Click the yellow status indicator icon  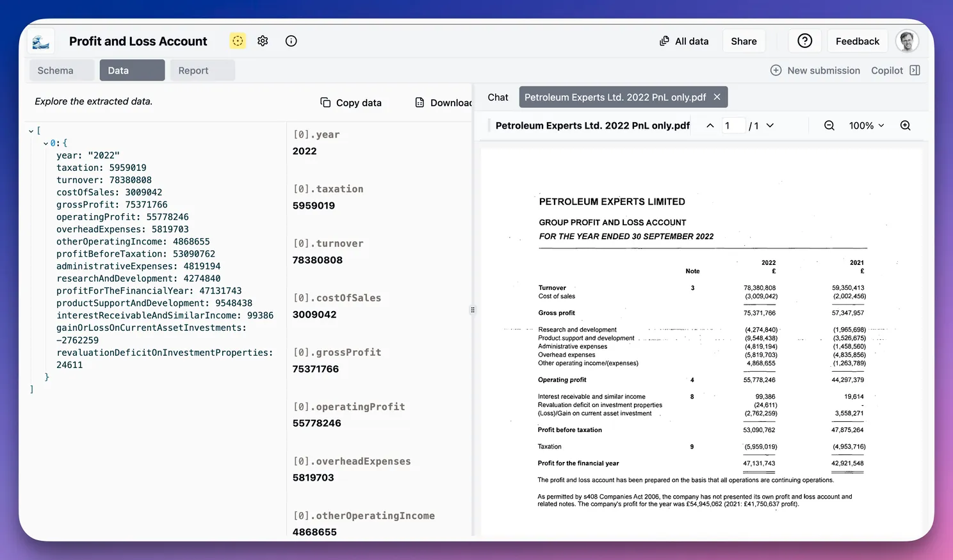[x=238, y=41]
